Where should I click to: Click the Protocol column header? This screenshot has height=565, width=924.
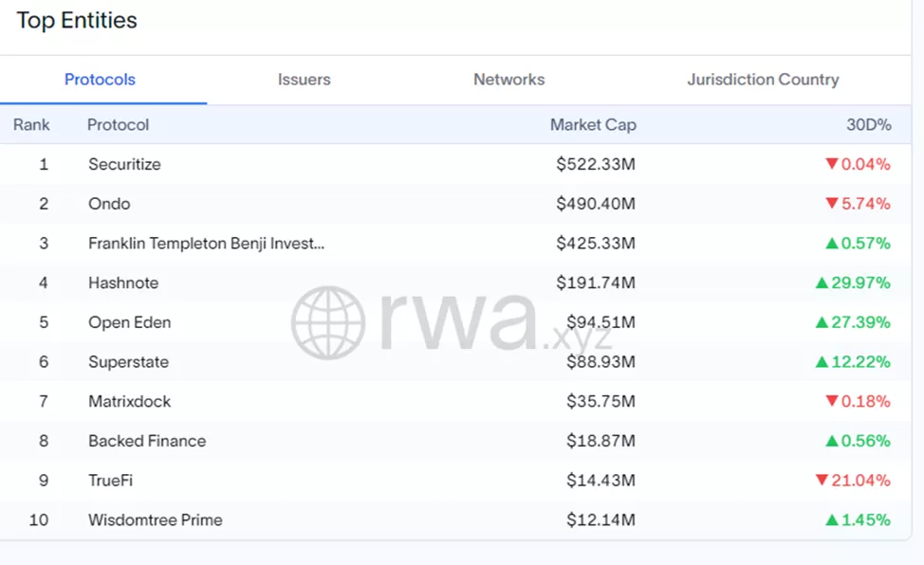coord(118,125)
